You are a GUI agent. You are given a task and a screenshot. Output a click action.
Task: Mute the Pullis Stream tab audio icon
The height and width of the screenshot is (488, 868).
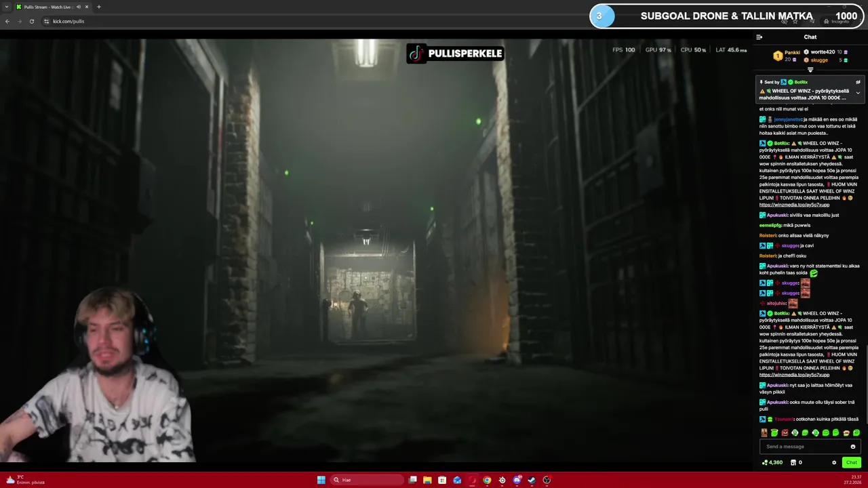pos(79,7)
